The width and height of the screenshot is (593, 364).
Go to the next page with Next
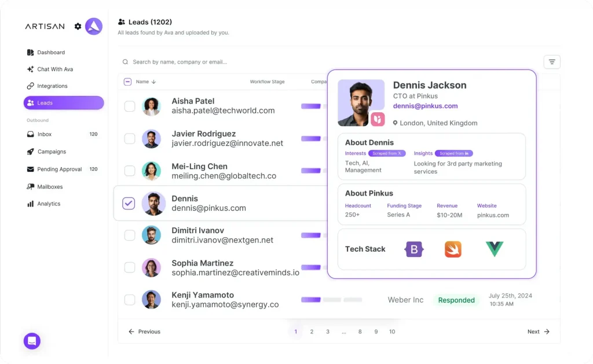pos(537,332)
